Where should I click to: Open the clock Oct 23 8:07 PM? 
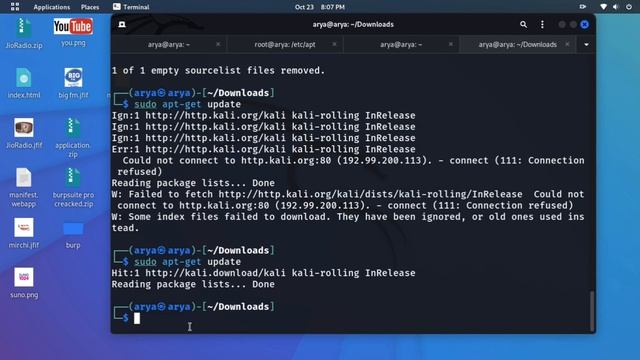(x=320, y=7)
